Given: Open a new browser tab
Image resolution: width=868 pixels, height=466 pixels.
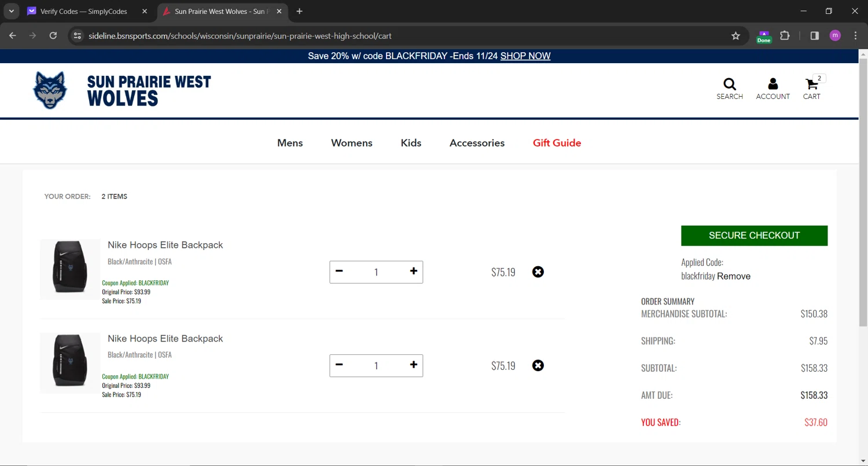Looking at the screenshot, I should click(x=299, y=12).
